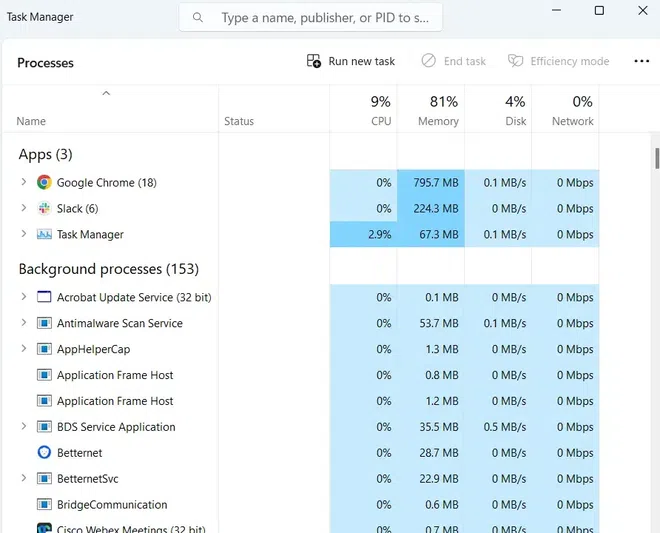Click the BDS Service Application icon
Image resolution: width=660 pixels, height=533 pixels.
44,427
